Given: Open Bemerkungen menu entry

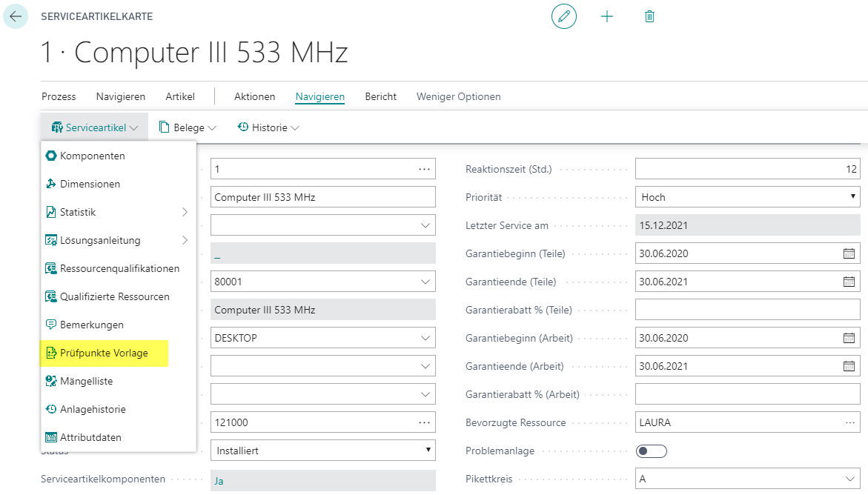Looking at the screenshot, I should coord(119,325).
